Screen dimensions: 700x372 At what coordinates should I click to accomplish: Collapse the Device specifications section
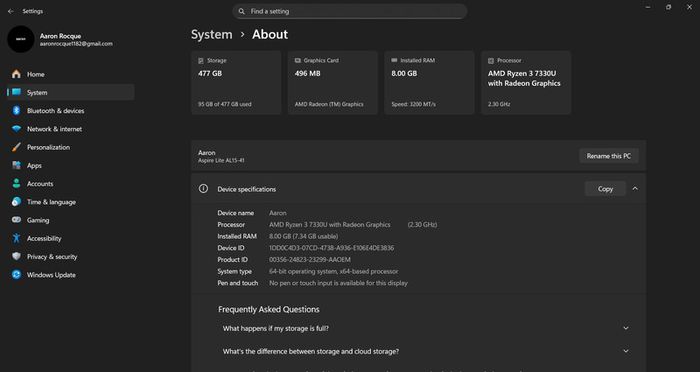tap(635, 189)
